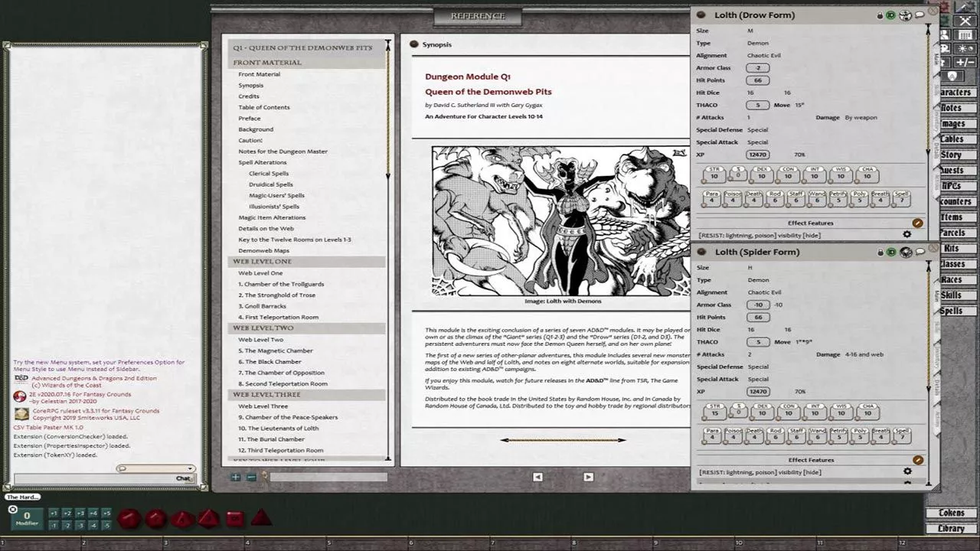This screenshot has width=980, height=551.
Task: Click Armor Class field on Drow Form
Action: tap(758, 68)
